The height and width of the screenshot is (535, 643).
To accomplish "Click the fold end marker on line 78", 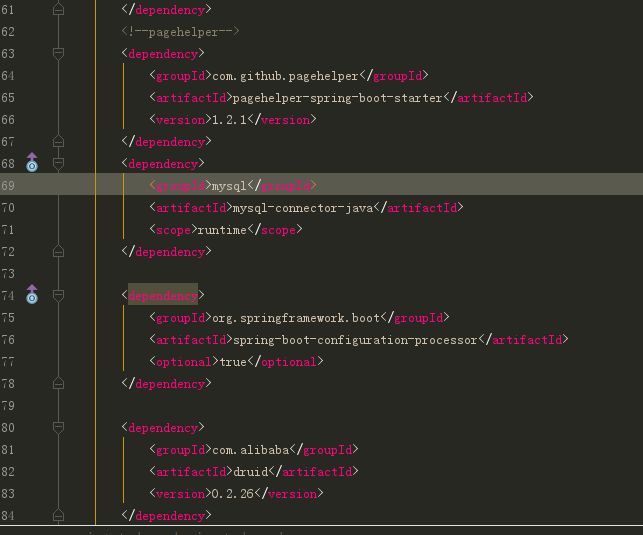I will pyautogui.click(x=58, y=383).
